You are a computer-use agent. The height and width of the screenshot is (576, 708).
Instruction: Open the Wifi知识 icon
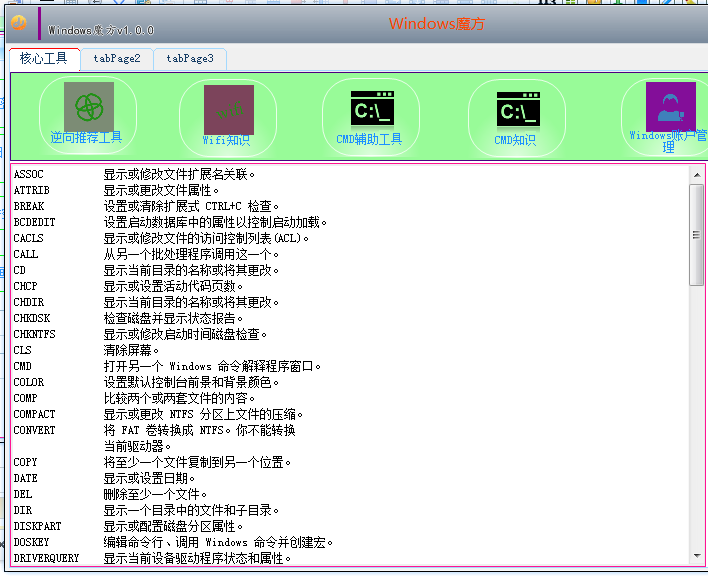coord(228,117)
